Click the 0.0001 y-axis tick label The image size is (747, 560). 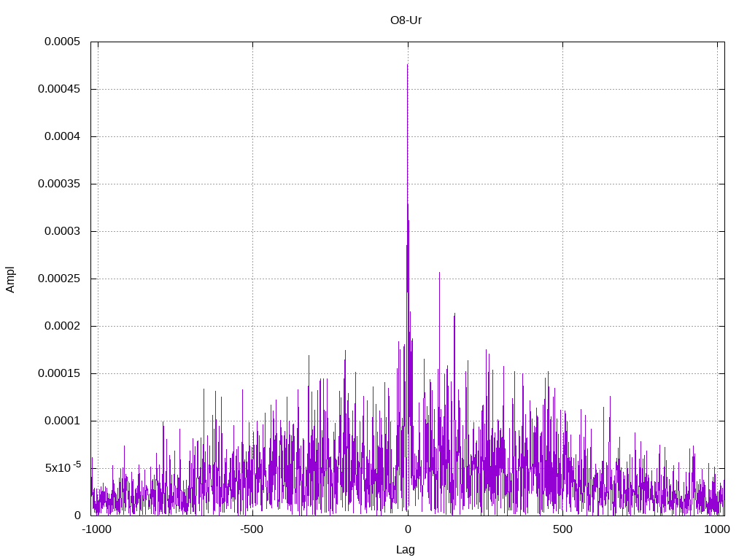[x=63, y=421]
